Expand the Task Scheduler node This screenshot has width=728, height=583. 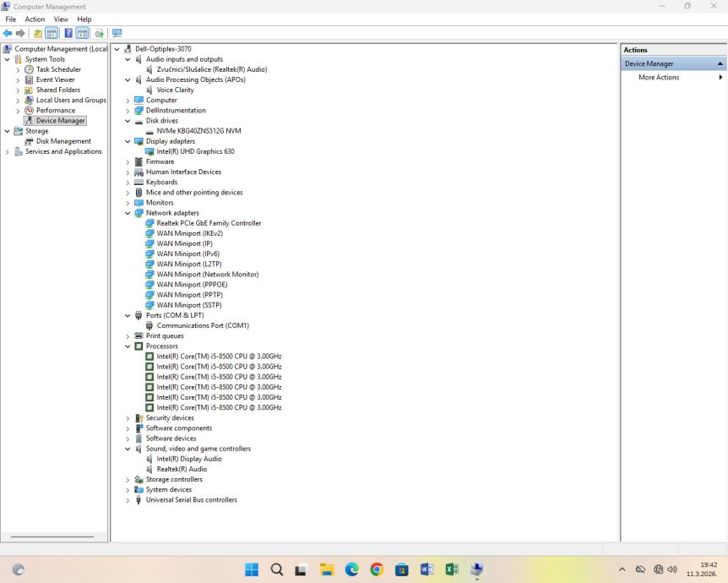[18, 69]
